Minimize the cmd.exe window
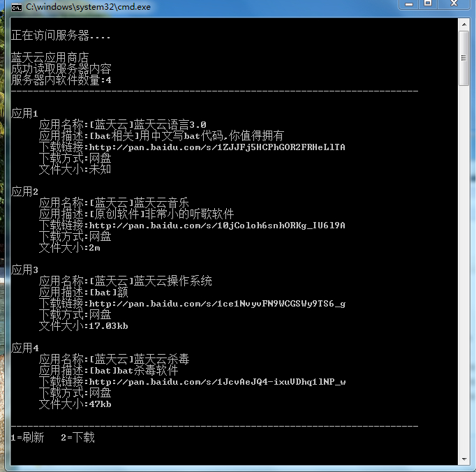 click(x=409, y=4)
